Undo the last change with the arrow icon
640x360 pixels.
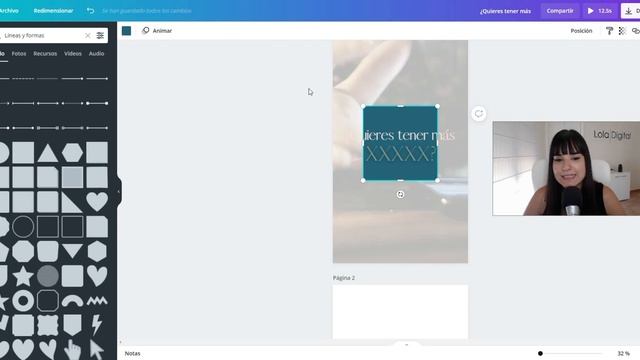(91, 11)
